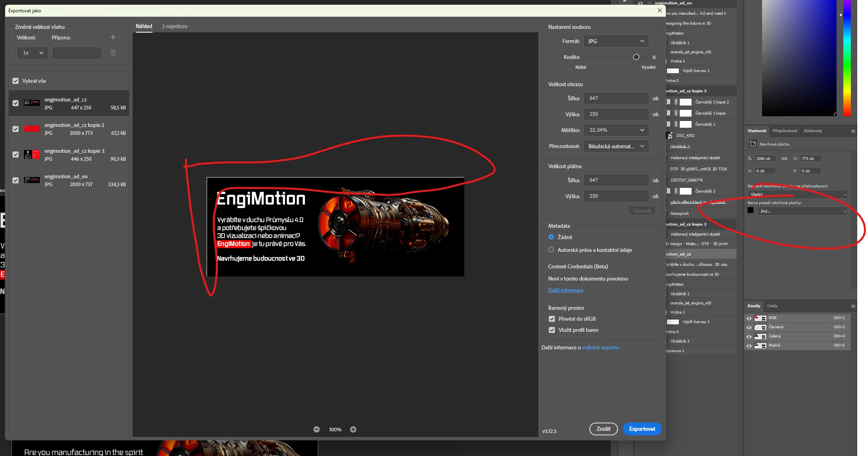868x456 pixels.
Task: Click the Zrušit button
Action: tap(603, 429)
